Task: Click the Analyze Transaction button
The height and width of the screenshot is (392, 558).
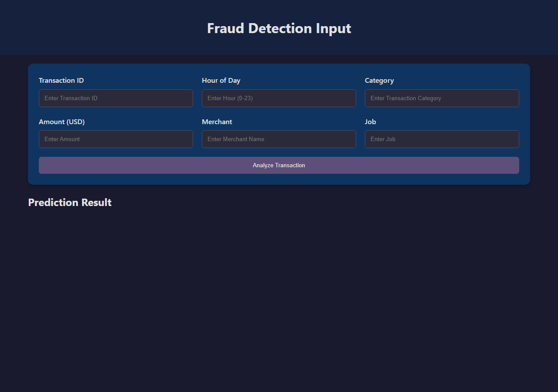Action: click(x=279, y=166)
